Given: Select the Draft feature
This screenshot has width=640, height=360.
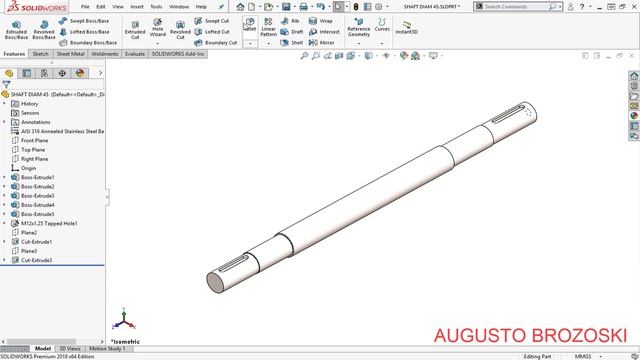Looking at the screenshot, I should 292,32.
